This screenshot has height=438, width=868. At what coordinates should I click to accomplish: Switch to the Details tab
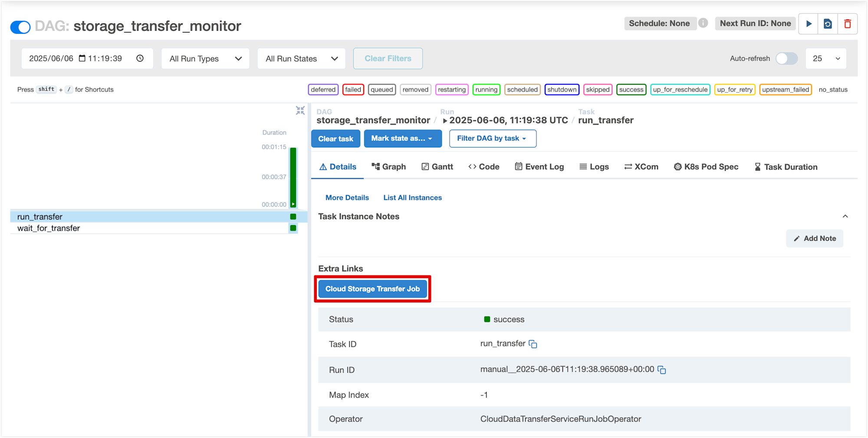tap(338, 167)
